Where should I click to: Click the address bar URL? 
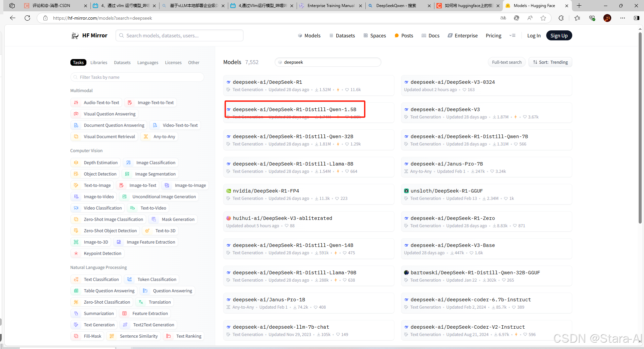(102, 18)
